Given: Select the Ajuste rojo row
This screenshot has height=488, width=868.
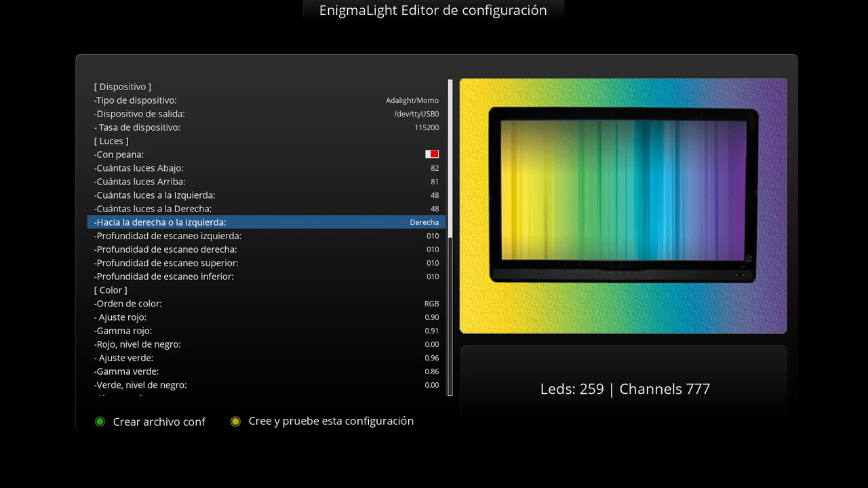Looking at the screenshot, I should [x=267, y=317].
